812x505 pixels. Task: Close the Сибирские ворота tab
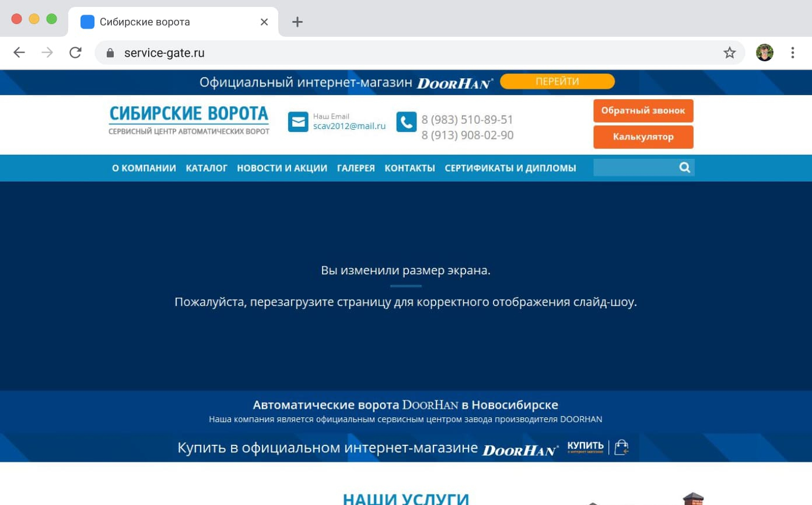pos(264,22)
